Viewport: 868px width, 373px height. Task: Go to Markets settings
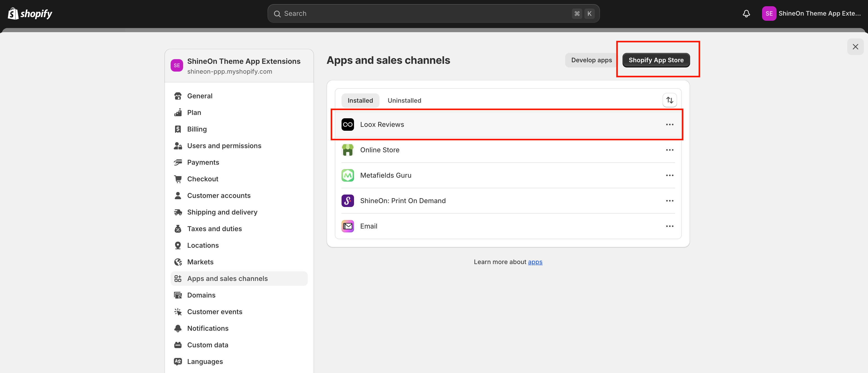point(239,262)
